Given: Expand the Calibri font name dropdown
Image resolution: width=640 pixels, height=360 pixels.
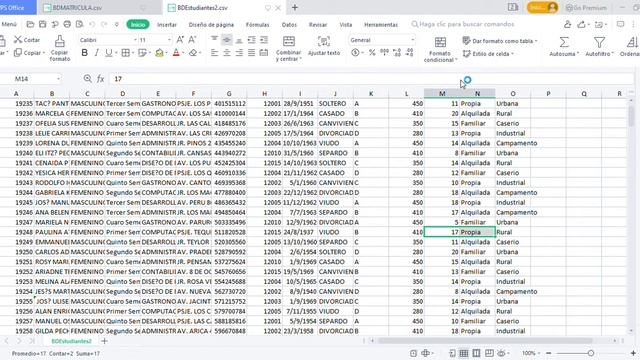Looking at the screenshot, I should pos(135,40).
